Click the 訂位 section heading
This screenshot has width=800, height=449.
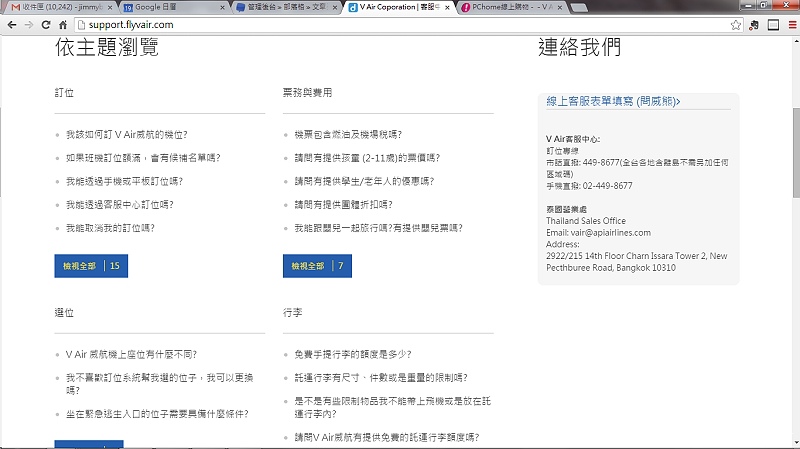(64, 93)
